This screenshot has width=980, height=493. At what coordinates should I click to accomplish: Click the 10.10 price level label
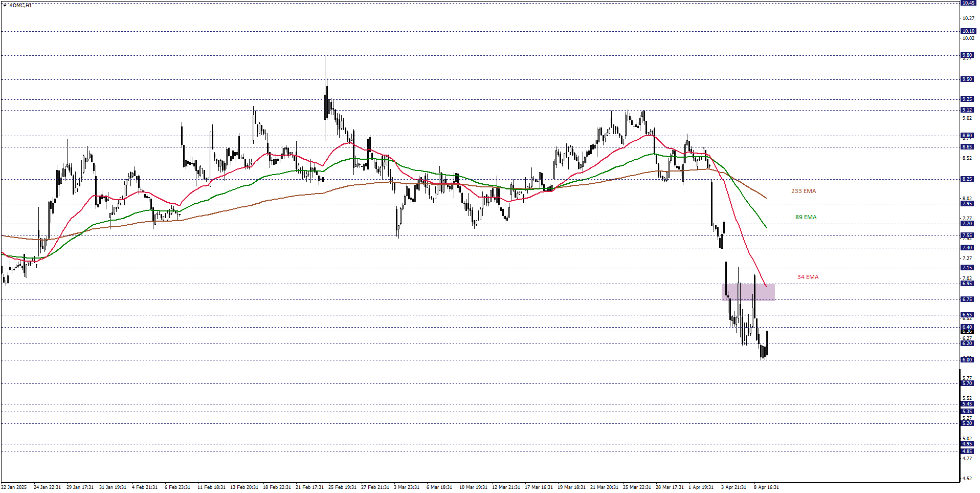coord(968,31)
